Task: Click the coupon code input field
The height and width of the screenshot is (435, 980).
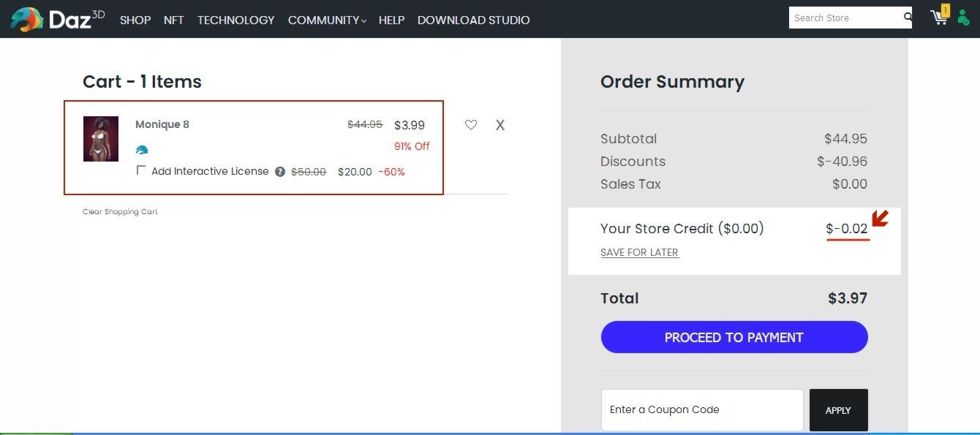Action: pos(701,409)
